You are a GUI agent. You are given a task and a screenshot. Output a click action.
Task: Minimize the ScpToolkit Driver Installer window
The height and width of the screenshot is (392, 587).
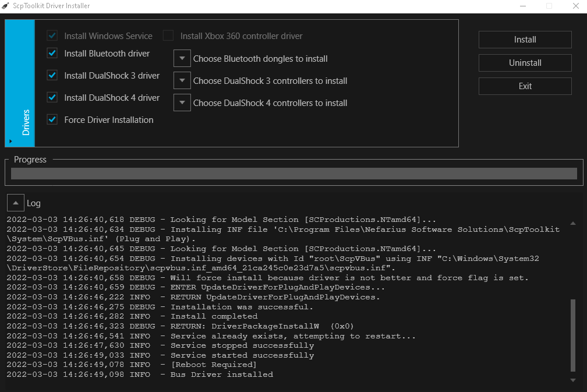(x=523, y=6)
